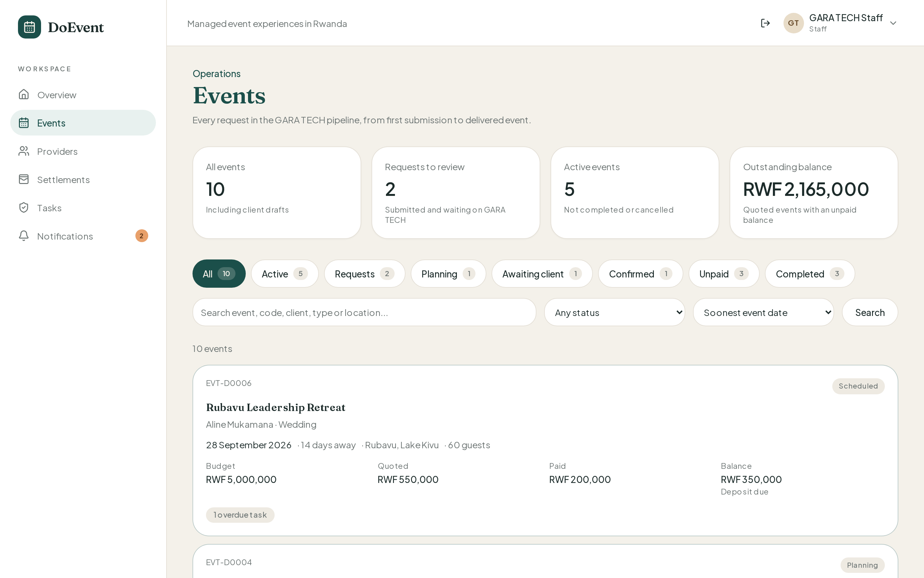Click the orange notifications badge showing 2
The height and width of the screenshot is (578, 924).
click(142, 236)
